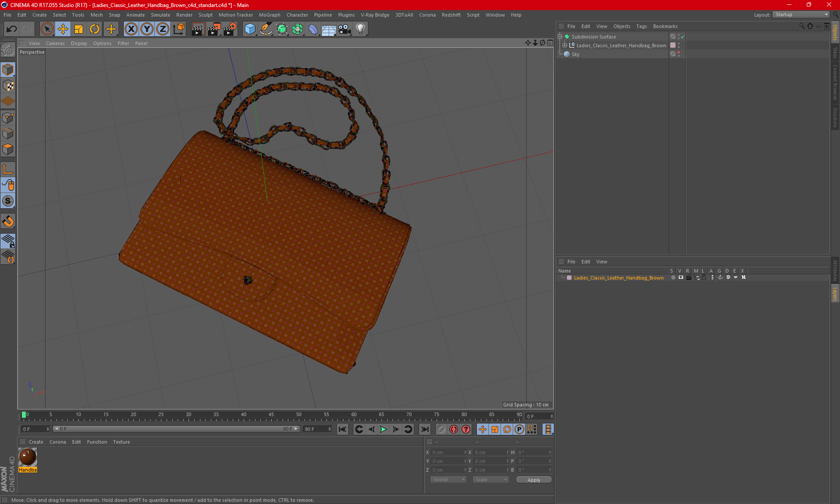Enable Axis mode icon

[8, 169]
